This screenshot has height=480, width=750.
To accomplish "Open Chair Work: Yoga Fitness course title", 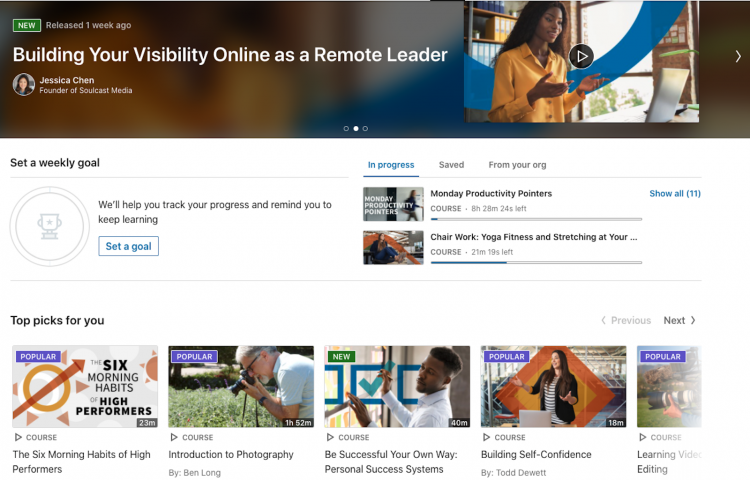I will 534,237.
